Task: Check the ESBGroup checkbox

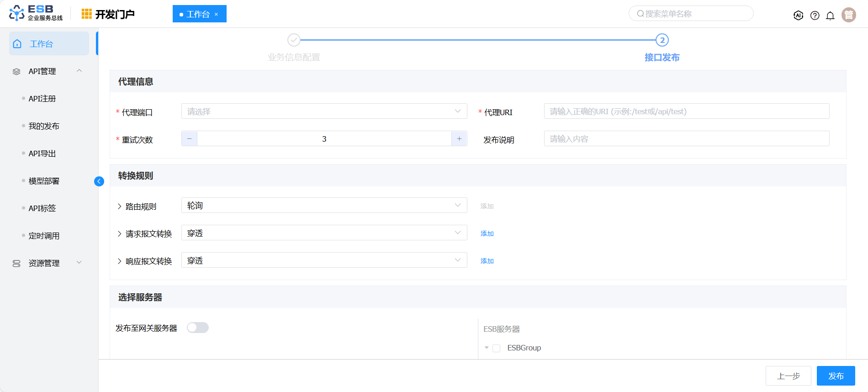Action: tap(497, 348)
